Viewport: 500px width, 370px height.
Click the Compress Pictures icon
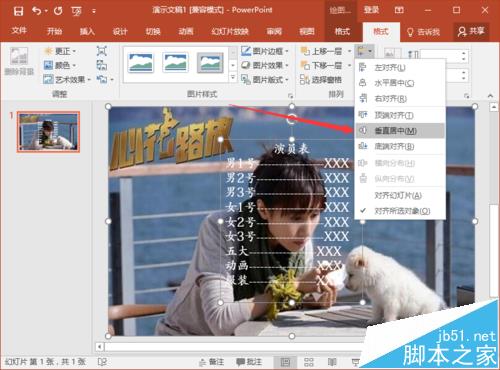coord(102,51)
